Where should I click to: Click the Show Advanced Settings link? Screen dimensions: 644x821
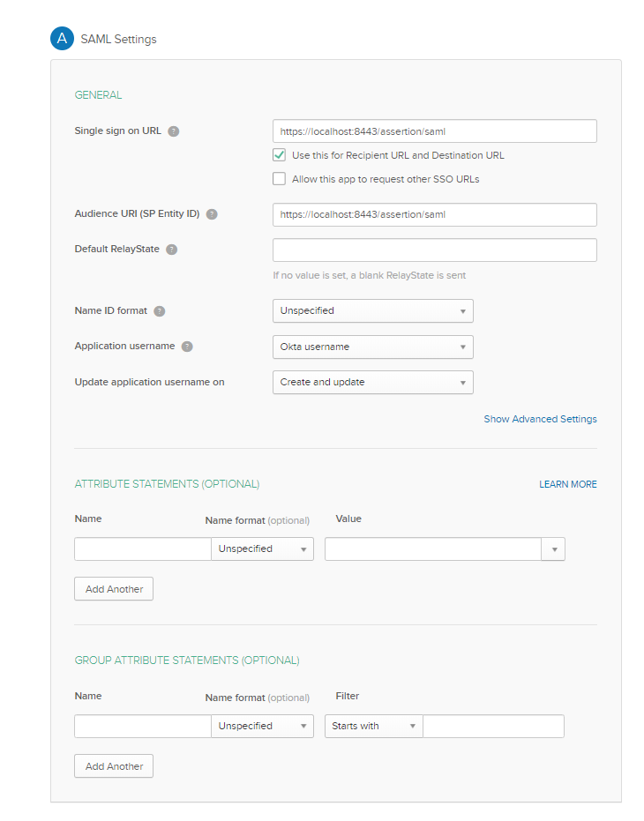tap(540, 419)
